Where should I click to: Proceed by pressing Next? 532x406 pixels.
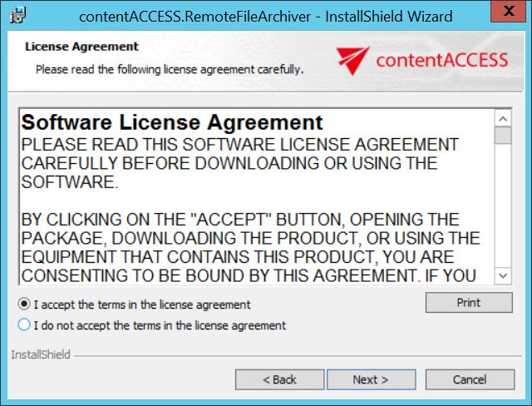[371, 379]
